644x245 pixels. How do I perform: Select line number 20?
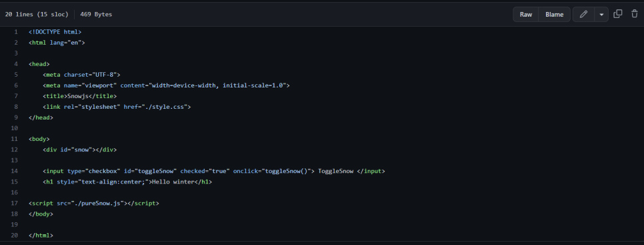(15, 236)
